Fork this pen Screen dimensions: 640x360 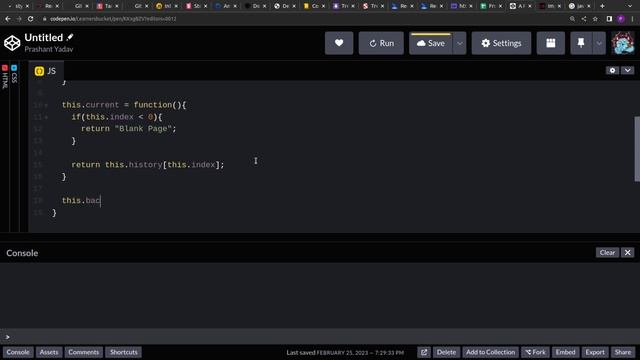(x=535, y=352)
